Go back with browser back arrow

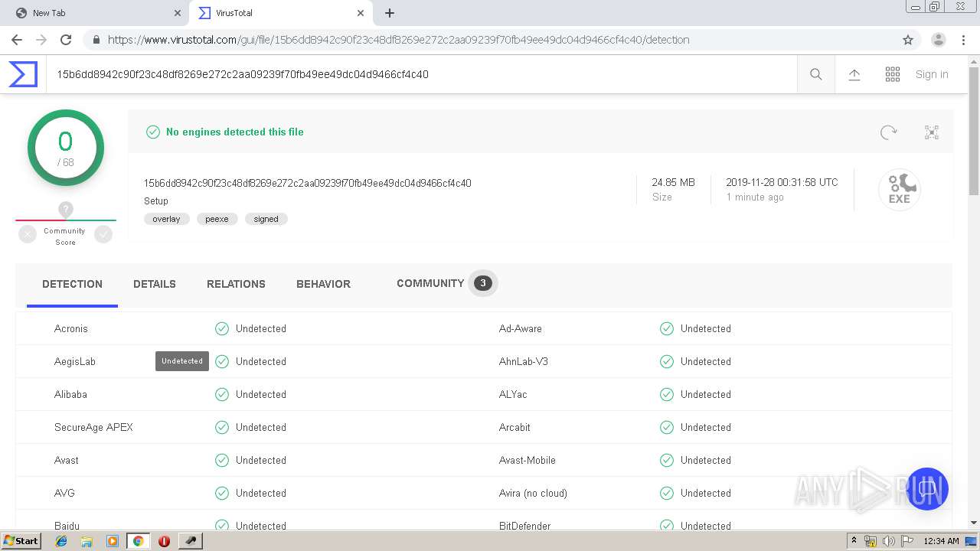[x=17, y=40]
